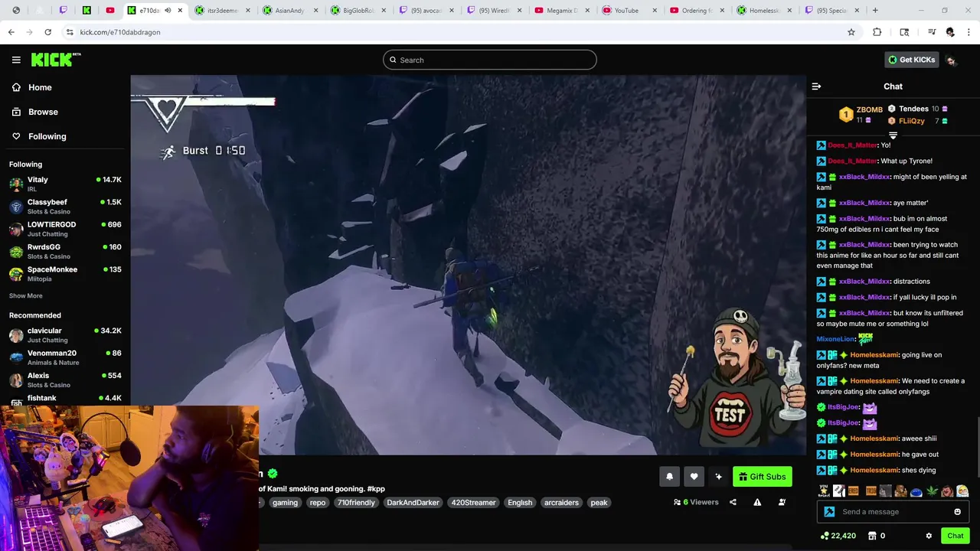Open LOWTIERGOD's channel in sidebar
This screenshot has width=980, height=551.
(65, 229)
